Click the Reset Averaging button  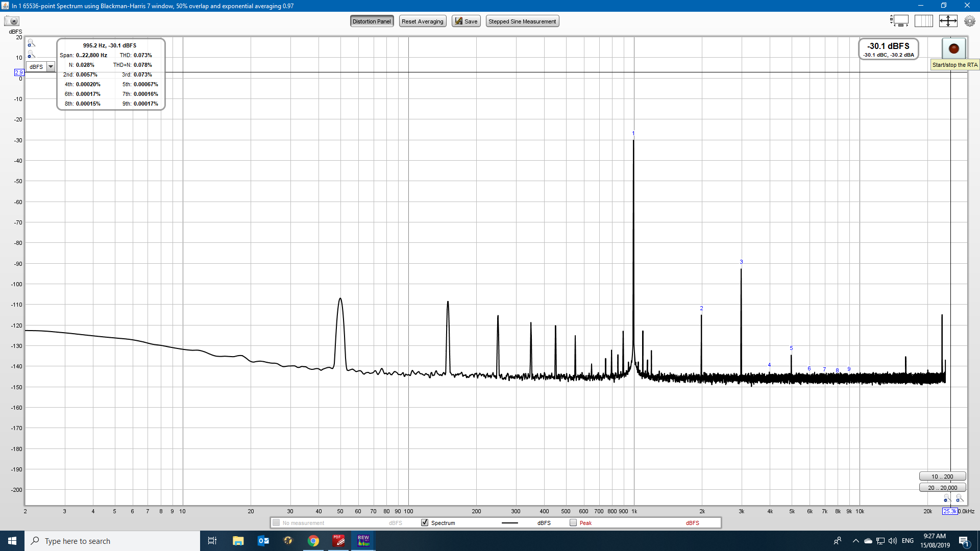point(422,21)
